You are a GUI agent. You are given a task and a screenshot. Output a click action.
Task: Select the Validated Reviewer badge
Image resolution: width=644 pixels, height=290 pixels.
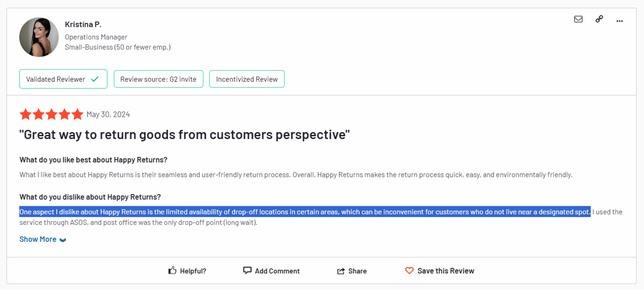point(63,79)
